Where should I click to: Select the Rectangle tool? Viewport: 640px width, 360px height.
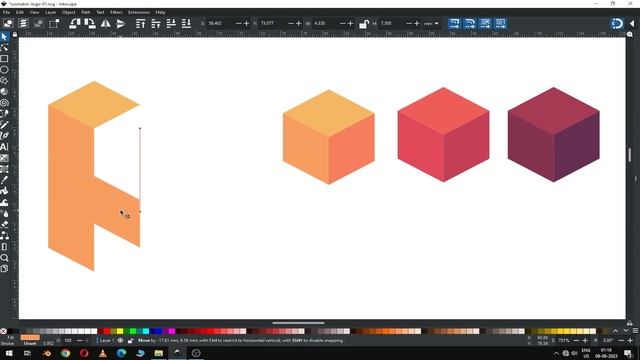coord(4,59)
